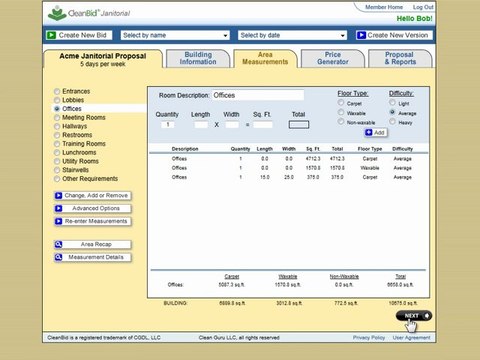The width and height of the screenshot is (480, 360).
Task: Open the Select by name dropdown
Action: point(175,35)
